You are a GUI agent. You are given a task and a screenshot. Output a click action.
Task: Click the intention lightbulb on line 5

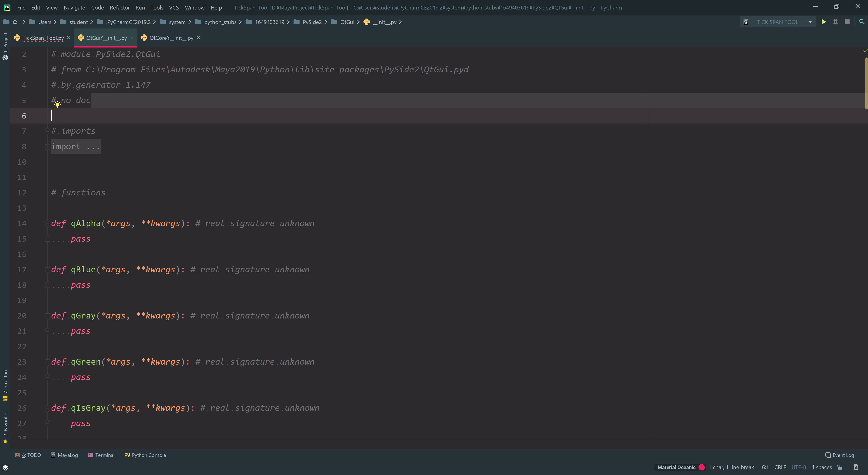57,105
